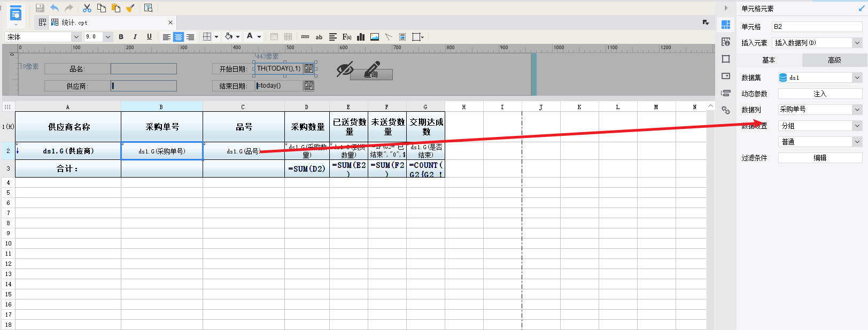
Task: Click the Save icon in the top toolbar
Action: point(40,8)
